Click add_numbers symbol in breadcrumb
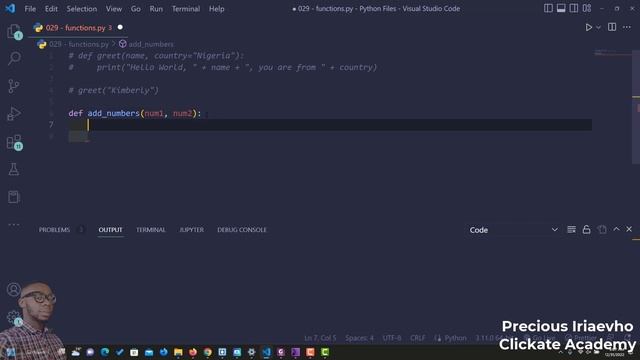 pos(151,44)
